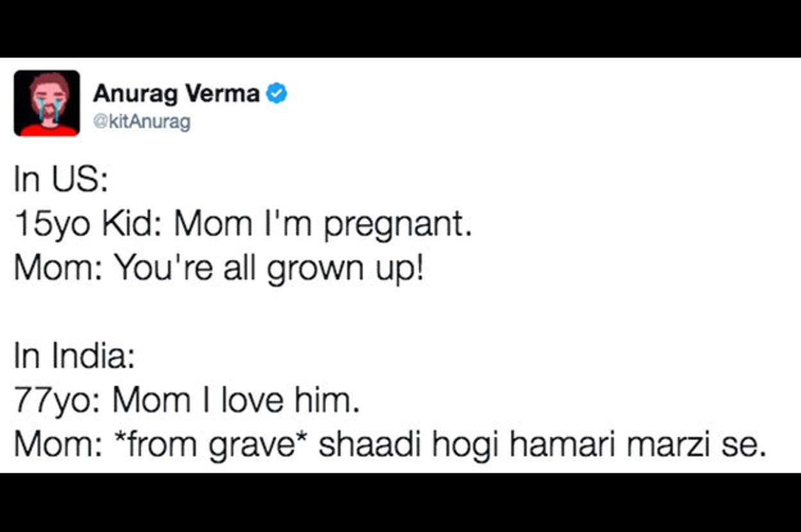Click the "77yo" text in the tweet

53,401
